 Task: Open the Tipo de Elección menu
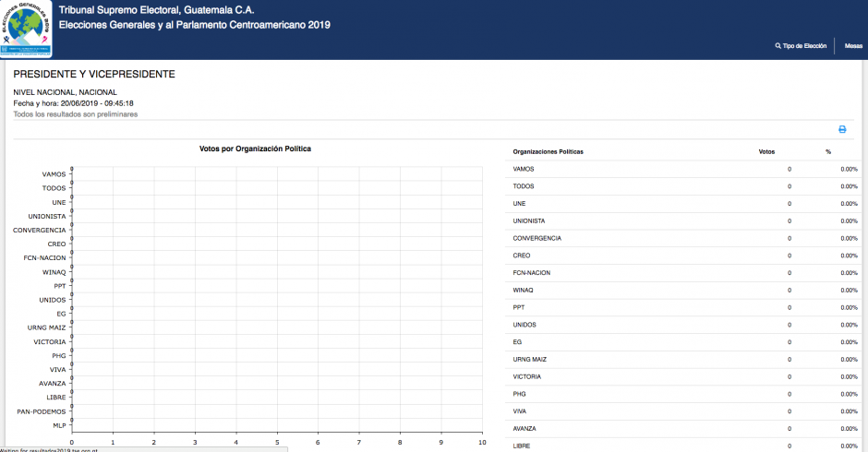pos(803,45)
